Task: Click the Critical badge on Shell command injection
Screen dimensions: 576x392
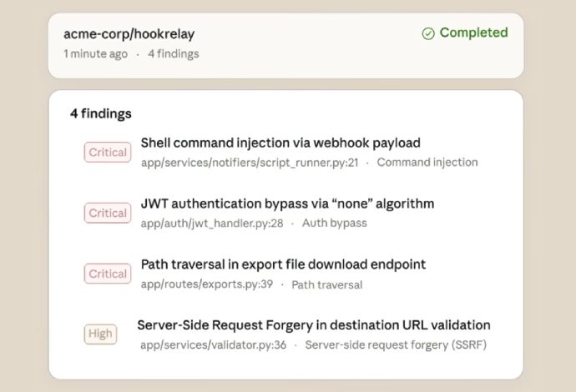Action: tap(108, 153)
